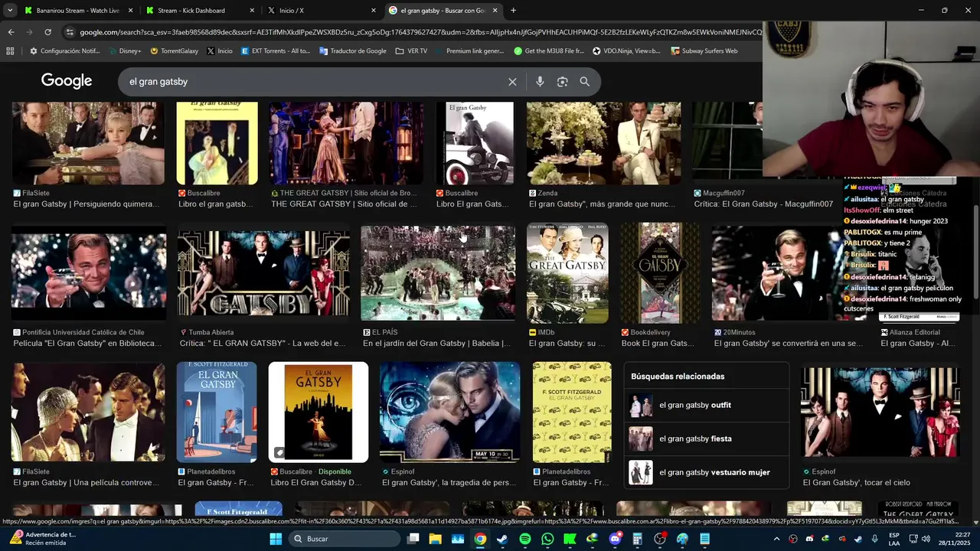Open Spotify from the taskbar
Screen dimensions: 980x551
tap(524, 539)
